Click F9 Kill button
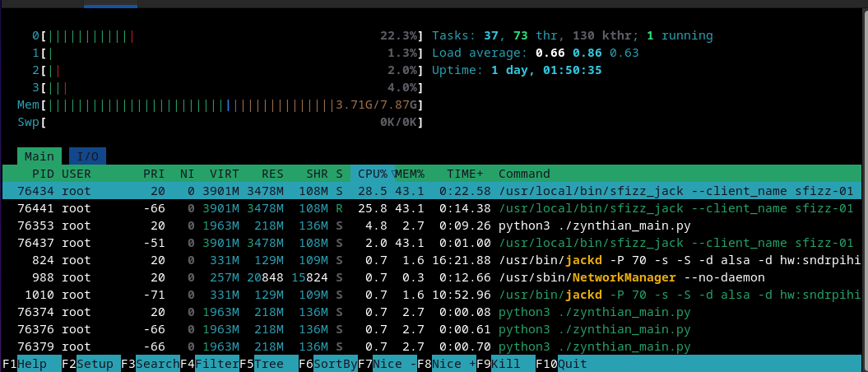 pyautogui.click(x=505, y=364)
